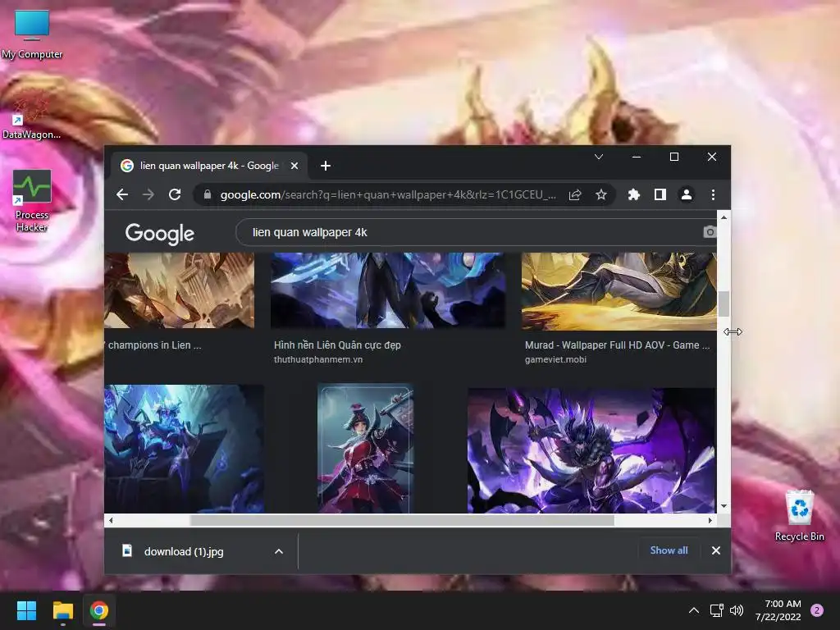View site information lock icon

click(208, 194)
